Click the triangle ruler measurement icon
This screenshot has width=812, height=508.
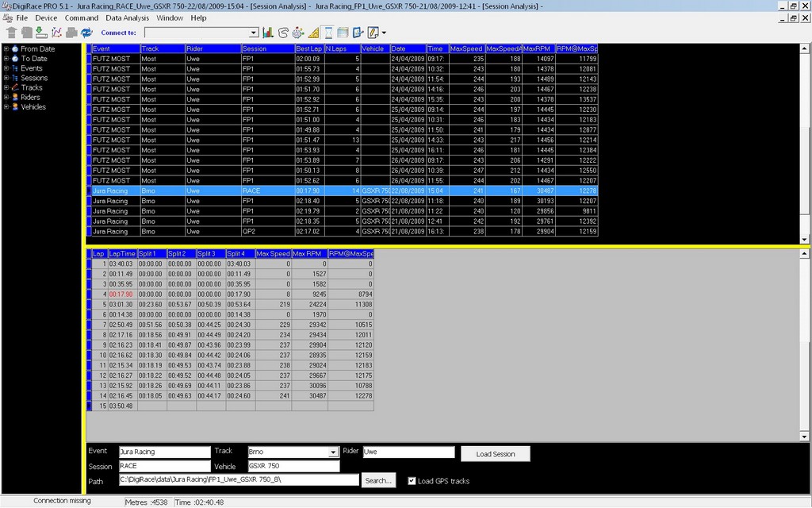click(313, 33)
